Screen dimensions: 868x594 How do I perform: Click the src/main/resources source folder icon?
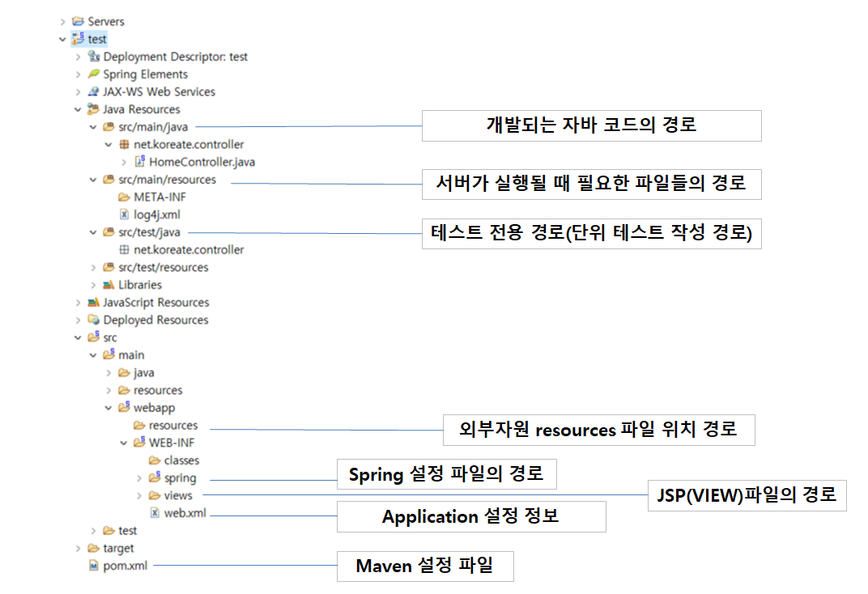[109, 179]
